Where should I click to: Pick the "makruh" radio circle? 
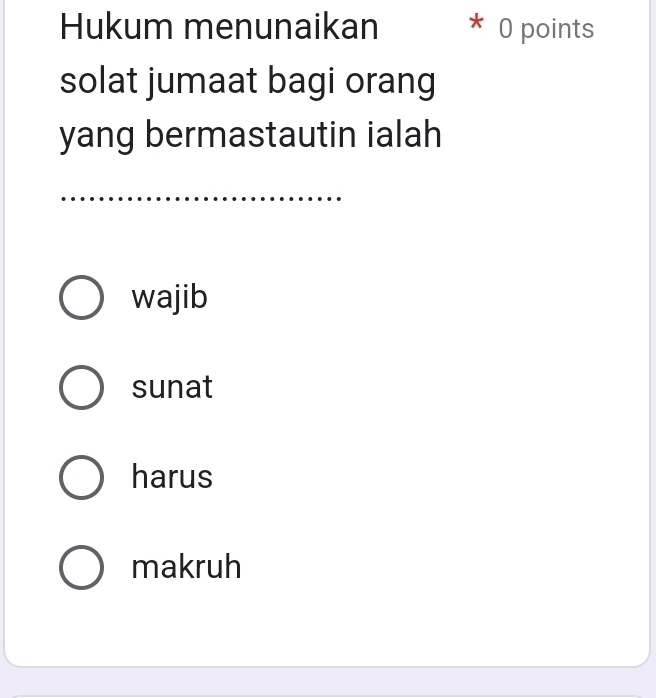(x=81, y=568)
